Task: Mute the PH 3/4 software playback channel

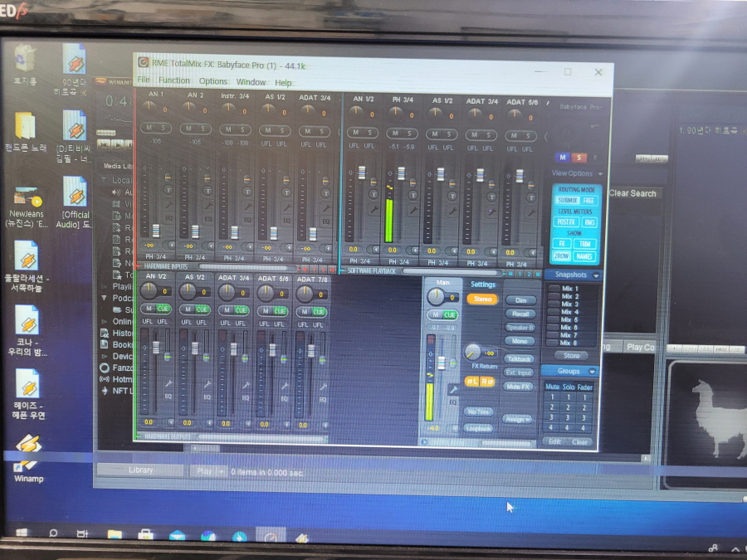Action: coord(395,134)
